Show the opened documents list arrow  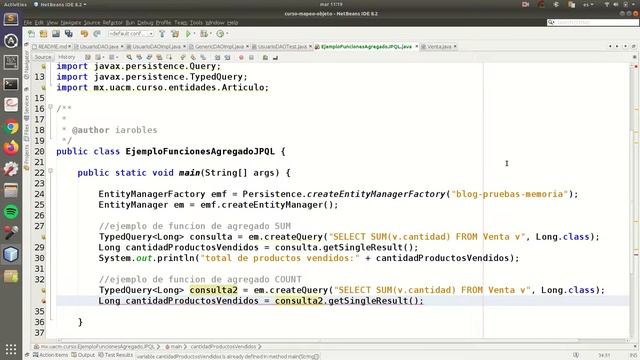point(625,47)
